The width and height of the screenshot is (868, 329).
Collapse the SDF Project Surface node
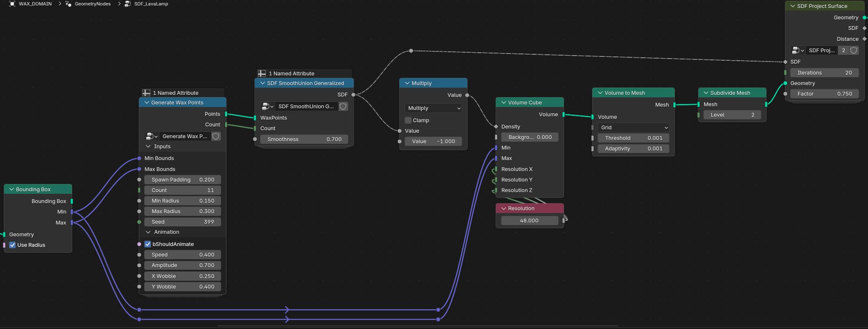coord(793,6)
